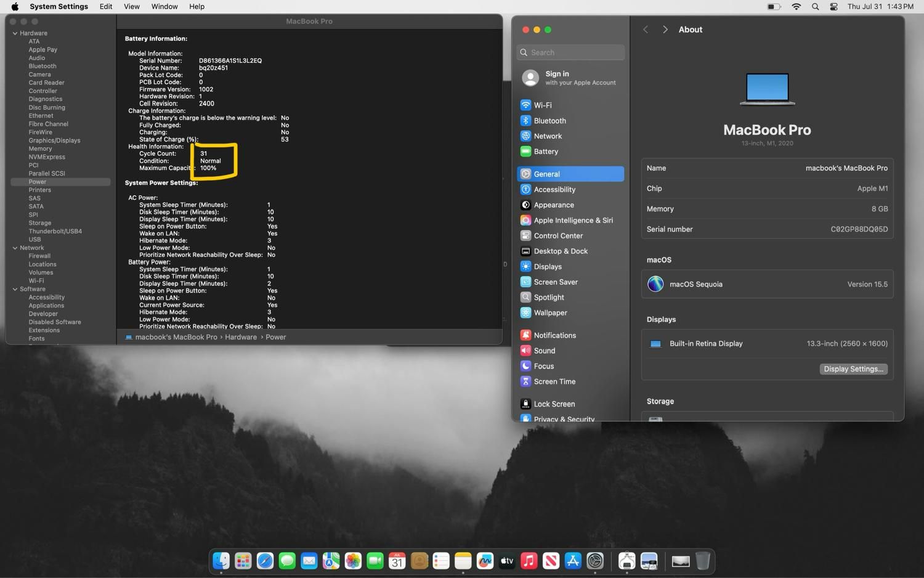Open Desktop & Dock settings

(x=570, y=251)
